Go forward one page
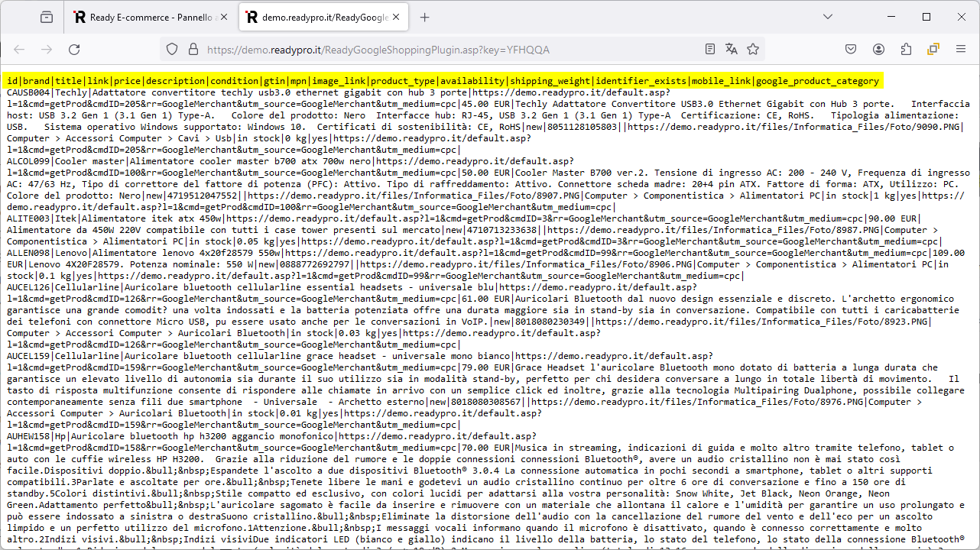 47,50
